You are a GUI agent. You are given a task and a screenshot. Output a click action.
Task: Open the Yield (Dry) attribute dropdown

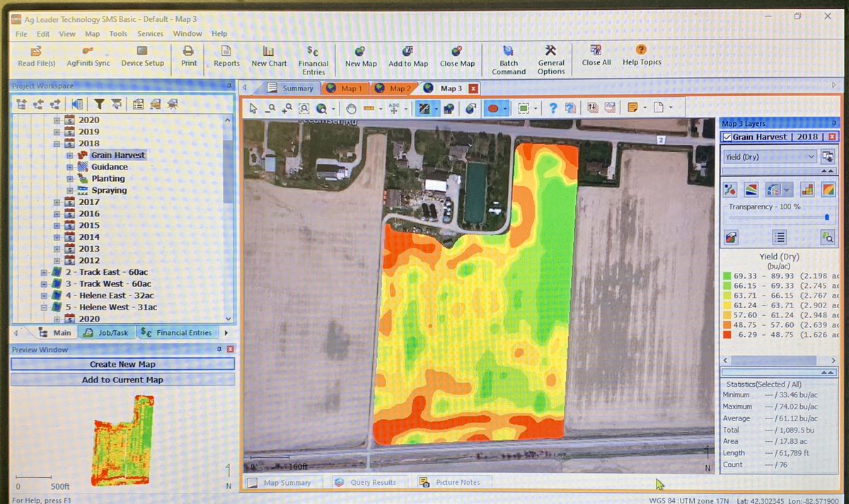click(x=769, y=157)
